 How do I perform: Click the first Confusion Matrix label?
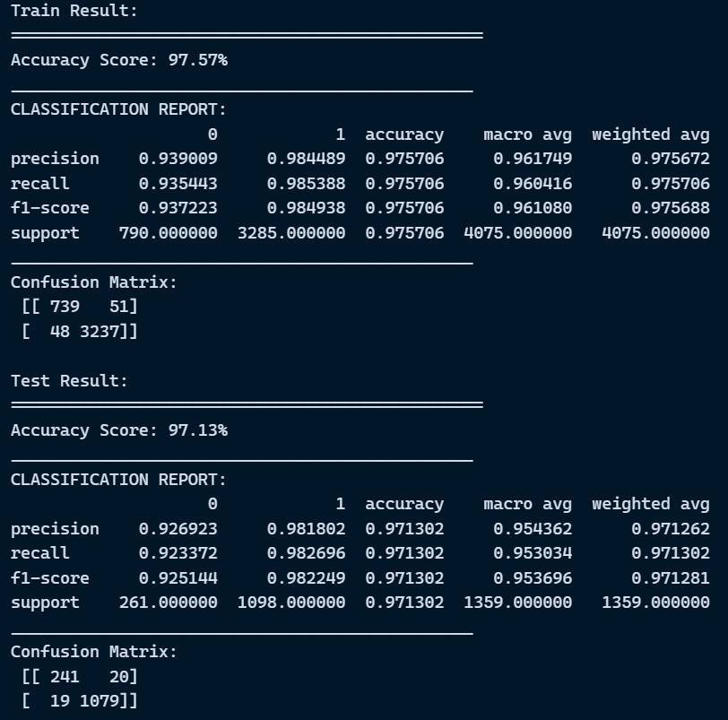tap(94, 282)
